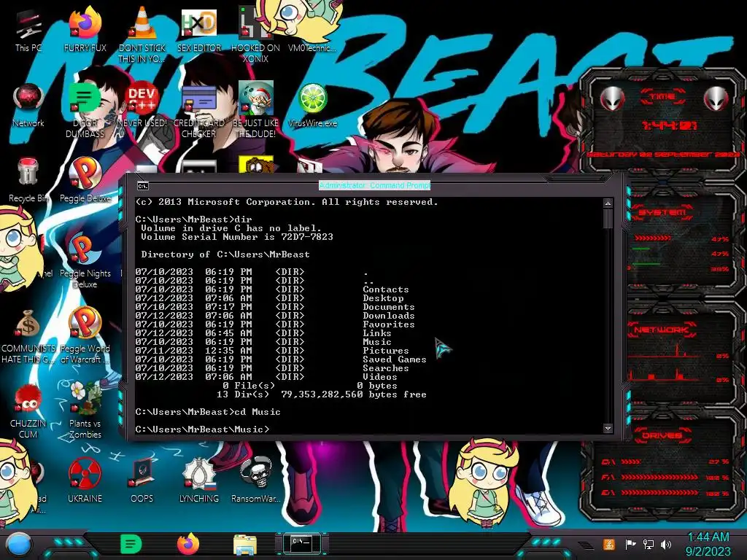The width and height of the screenshot is (747, 560).
Task: Click Command Prompt scrollbar up arrow
Action: (608, 203)
